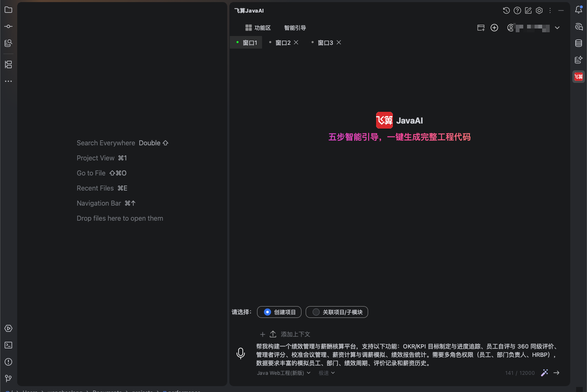This screenshot has width=587, height=392.
Task: Click the Navigation Bar hint text
Action: pyautogui.click(x=99, y=204)
